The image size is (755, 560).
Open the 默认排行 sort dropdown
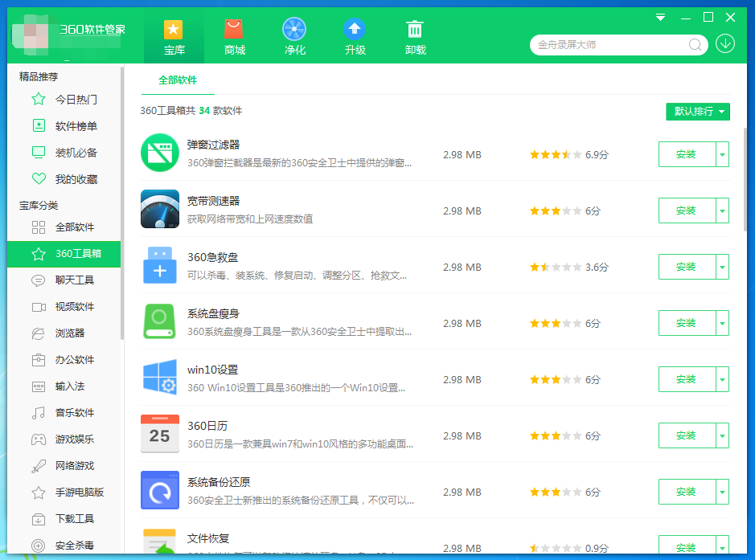698,112
